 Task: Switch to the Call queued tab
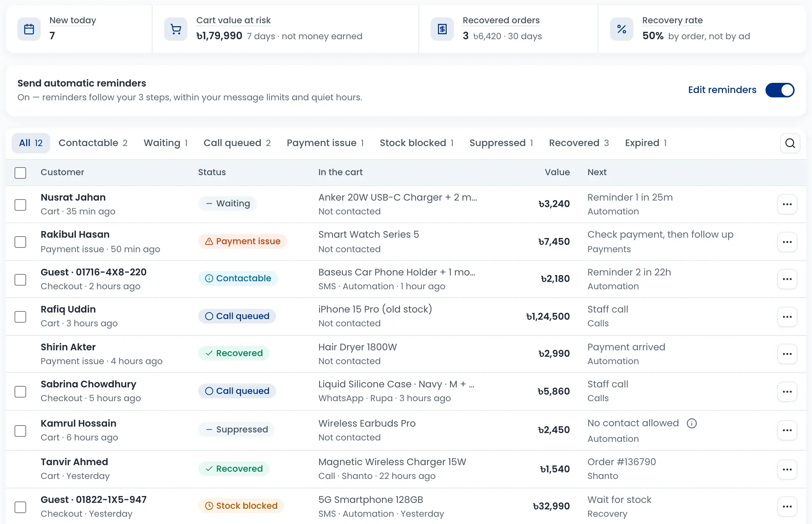coord(237,143)
